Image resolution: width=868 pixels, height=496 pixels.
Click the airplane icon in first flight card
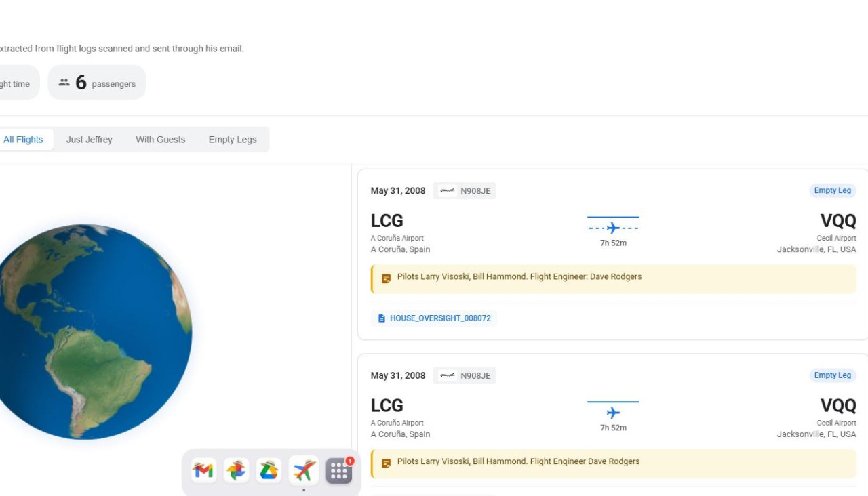(613, 228)
